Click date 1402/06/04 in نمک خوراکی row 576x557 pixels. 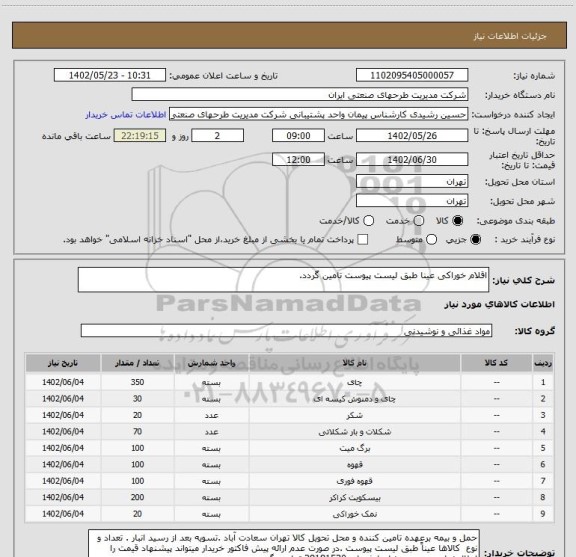(x=63, y=514)
